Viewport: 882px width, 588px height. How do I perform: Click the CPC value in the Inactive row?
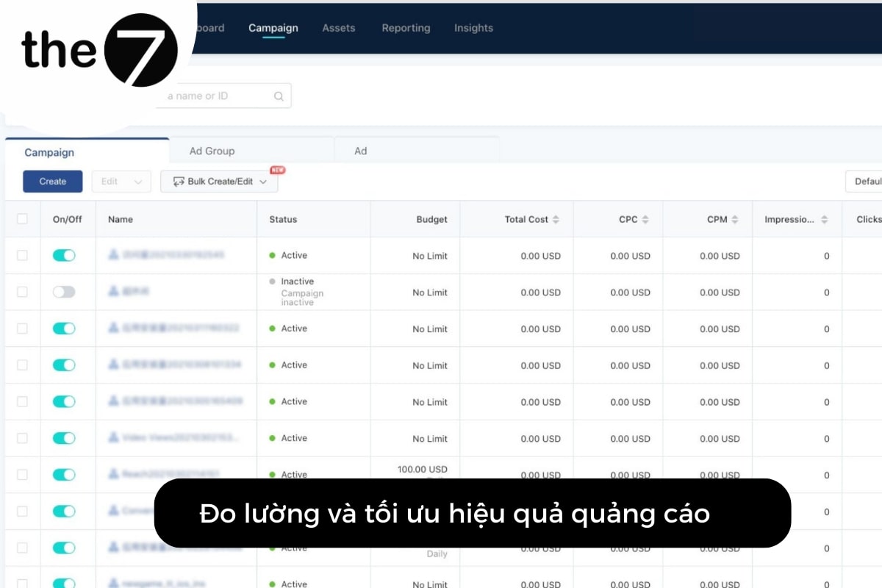pyautogui.click(x=631, y=293)
